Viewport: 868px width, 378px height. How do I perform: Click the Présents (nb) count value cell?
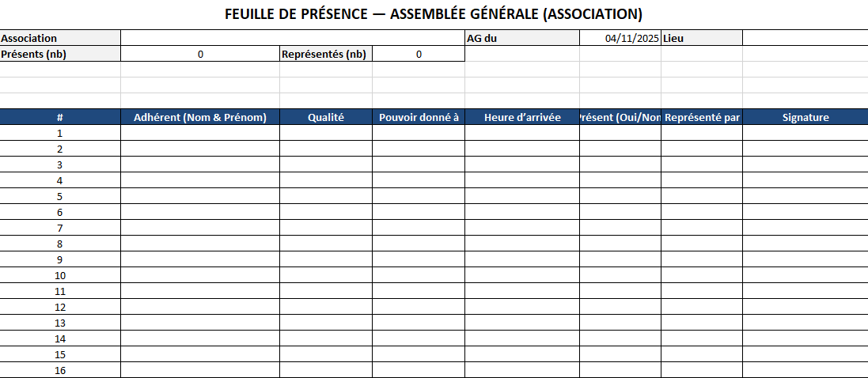tap(200, 54)
